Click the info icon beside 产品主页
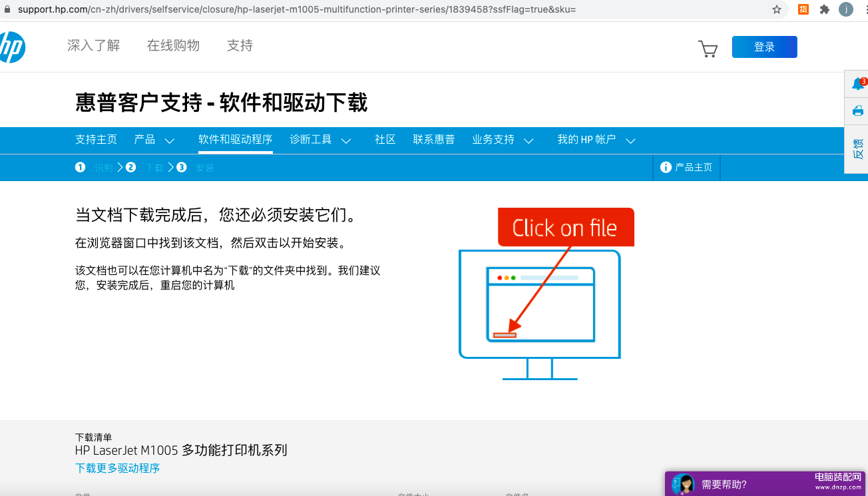The width and height of the screenshot is (868, 496). [x=666, y=167]
